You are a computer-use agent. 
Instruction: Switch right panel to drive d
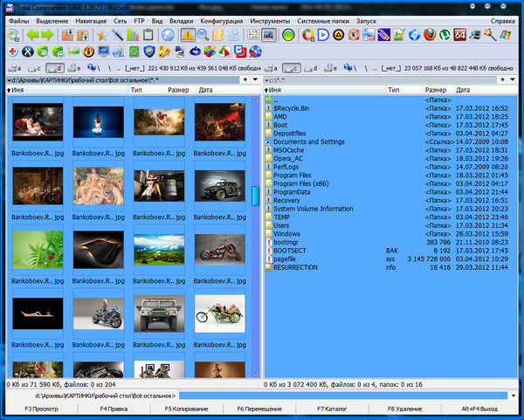(x=310, y=67)
